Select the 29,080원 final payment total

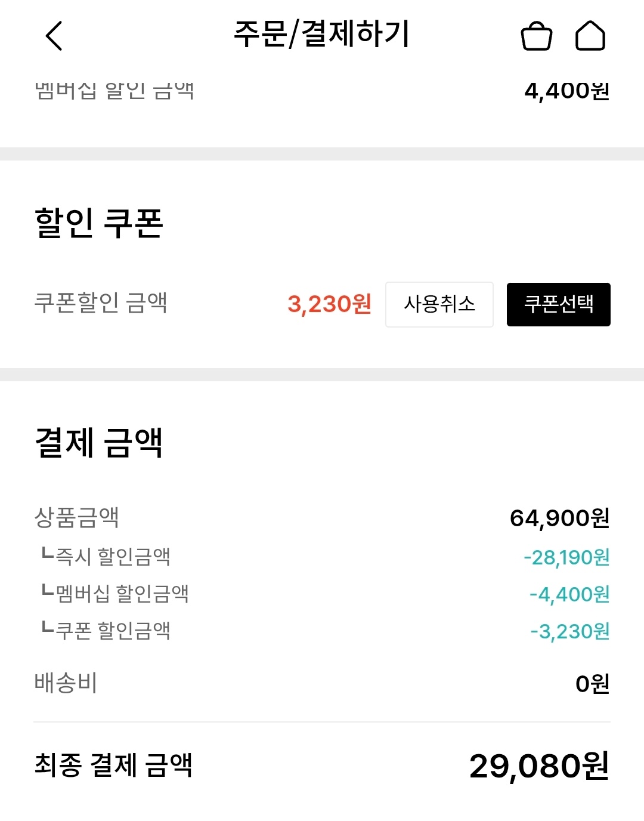tap(539, 766)
